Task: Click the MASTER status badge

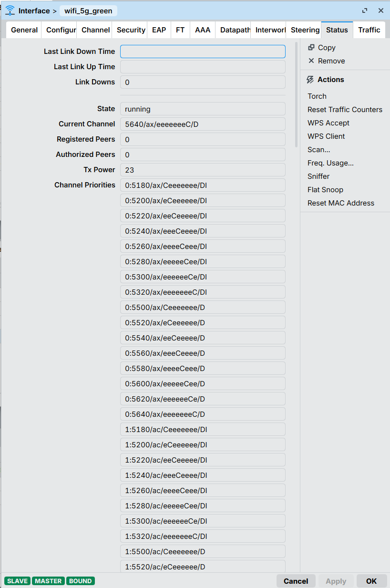Action: (48, 581)
